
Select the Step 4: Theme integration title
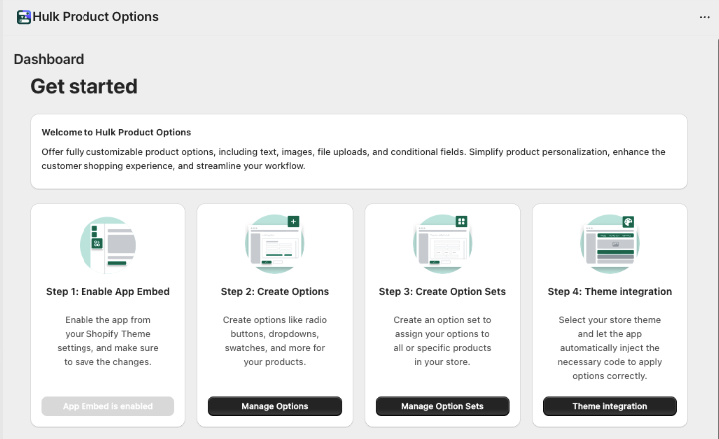tap(609, 292)
